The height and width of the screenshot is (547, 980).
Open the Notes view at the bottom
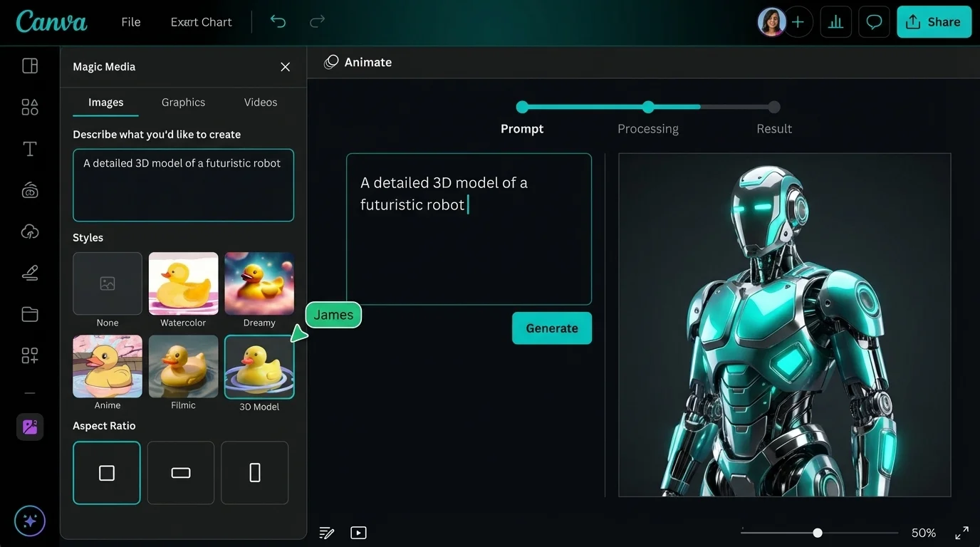click(326, 532)
